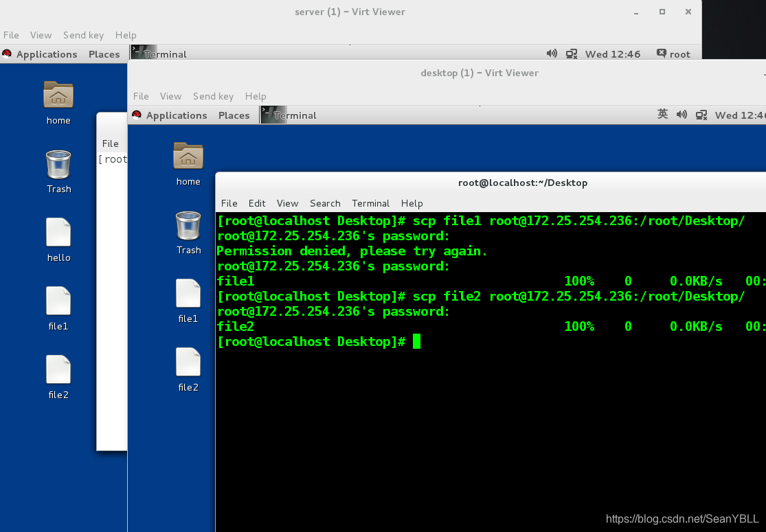The height and width of the screenshot is (532, 766).
Task: Open File menu of server Virt Viewer
Action: click(11, 35)
